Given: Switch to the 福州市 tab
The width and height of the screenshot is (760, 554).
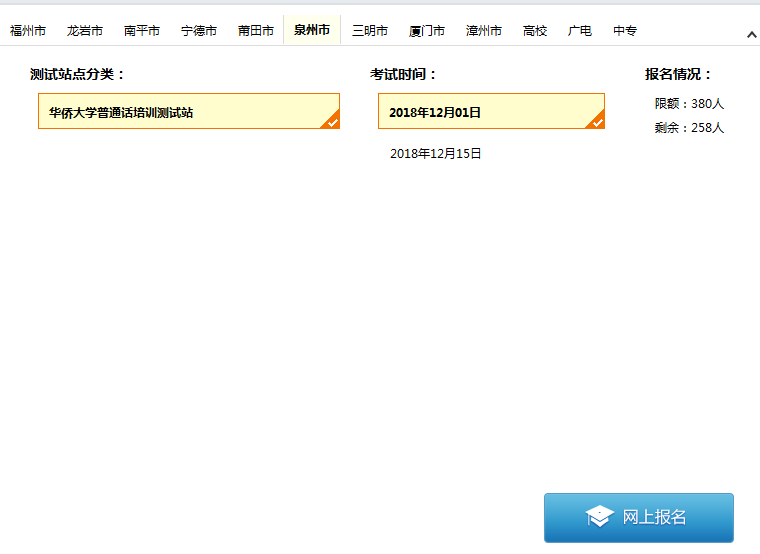Looking at the screenshot, I should (28, 31).
